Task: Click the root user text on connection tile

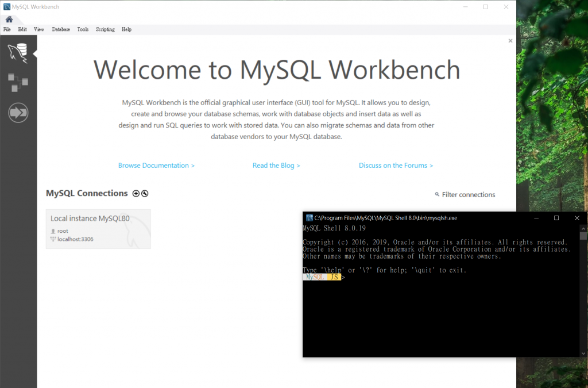Action: coord(63,231)
